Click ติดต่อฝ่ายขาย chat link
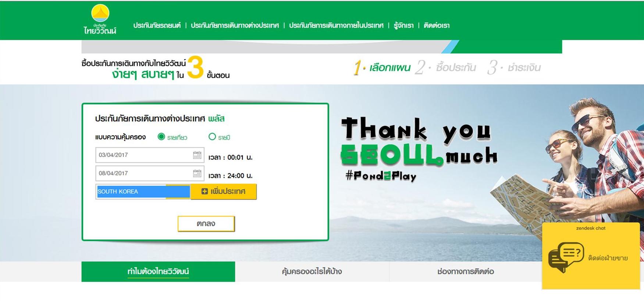 608,258
